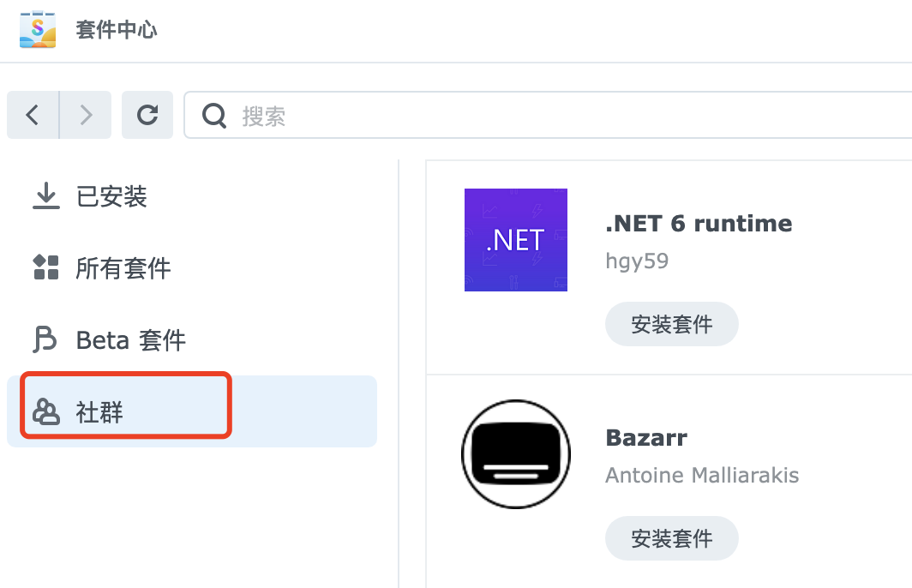Click the magnifier search icon
The image size is (912, 588).
[214, 116]
